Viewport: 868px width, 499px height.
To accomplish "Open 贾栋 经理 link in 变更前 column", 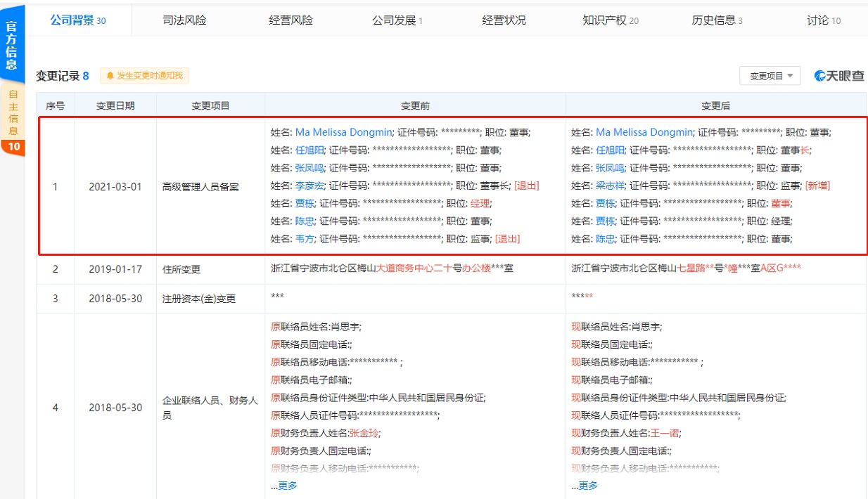I will (x=305, y=203).
